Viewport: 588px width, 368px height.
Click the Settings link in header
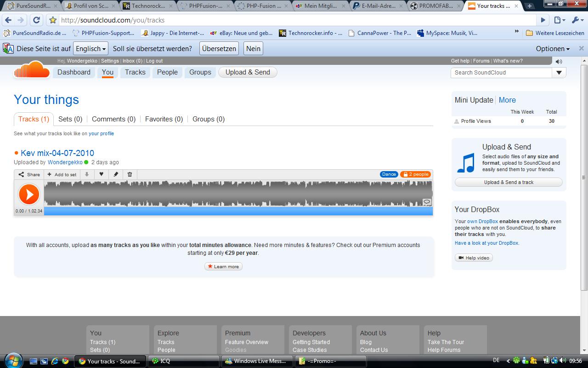(x=110, y=61)
